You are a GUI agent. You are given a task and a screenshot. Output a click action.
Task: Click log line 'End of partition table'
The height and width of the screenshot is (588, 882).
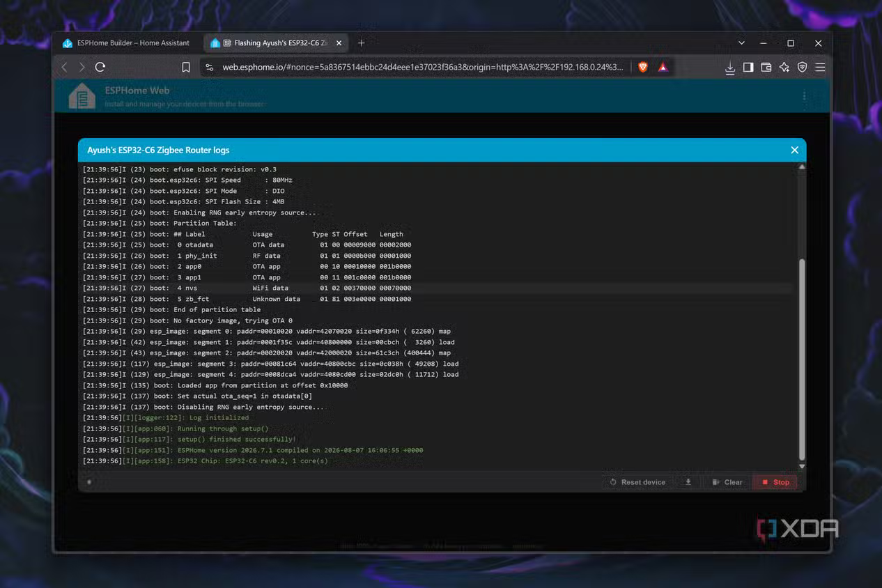tap(171, 310)
